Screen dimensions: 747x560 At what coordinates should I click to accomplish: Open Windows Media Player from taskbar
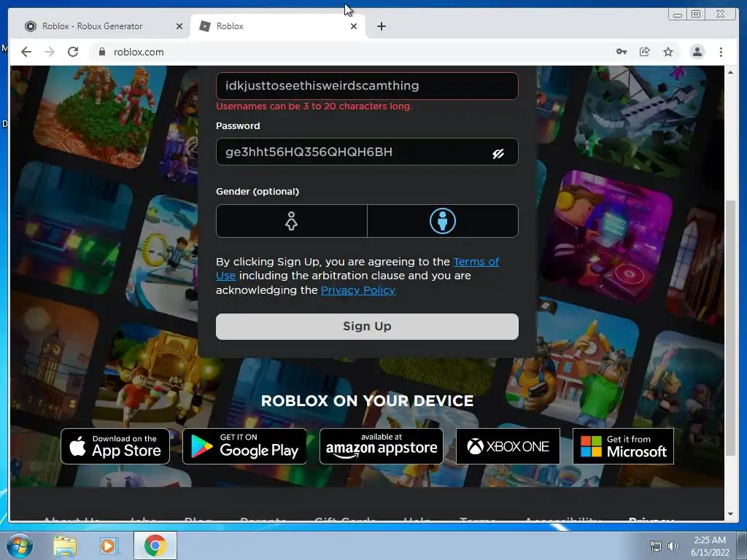tap(108, 545)
